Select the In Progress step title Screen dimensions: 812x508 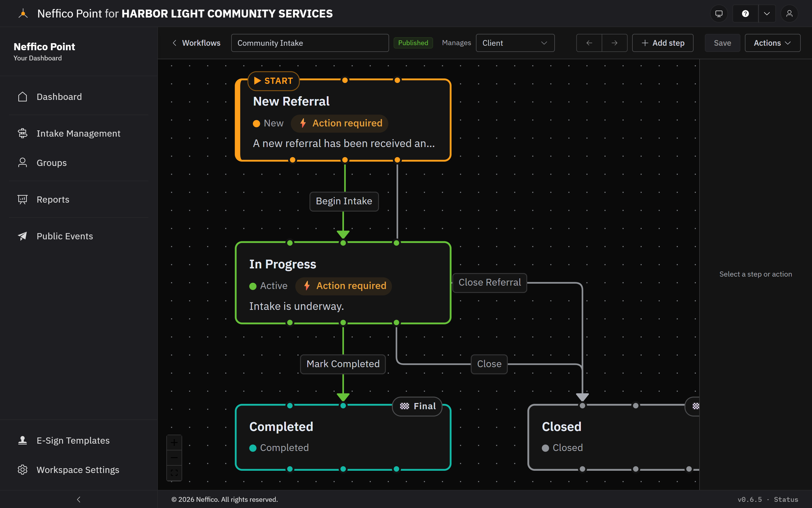[x=283, y=264]
